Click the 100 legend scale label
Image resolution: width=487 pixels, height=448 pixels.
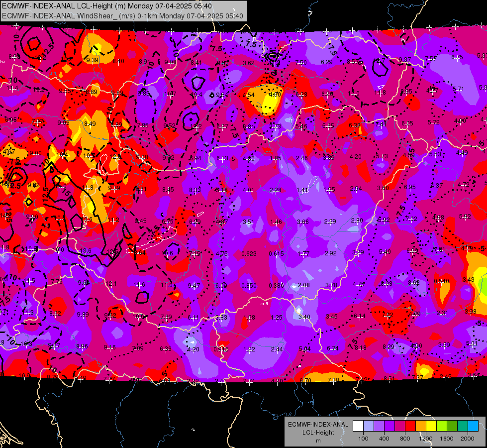coord(363,439)
